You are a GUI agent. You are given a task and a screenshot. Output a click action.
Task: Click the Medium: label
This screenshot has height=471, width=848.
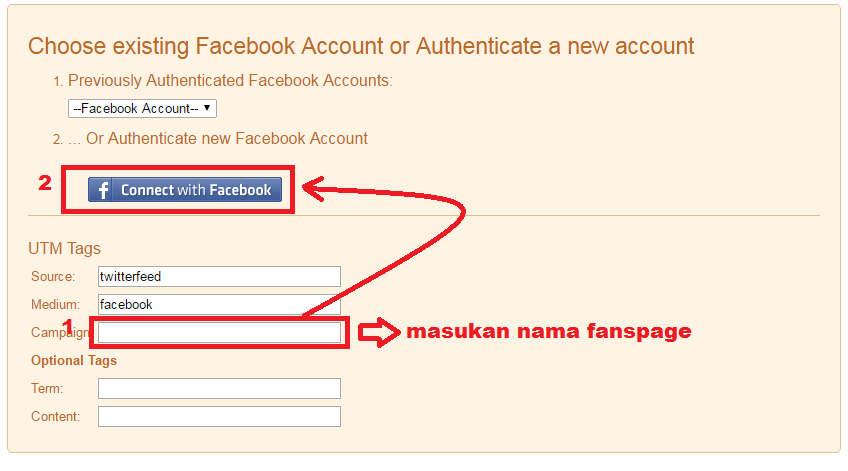click(x=55, y=304)
